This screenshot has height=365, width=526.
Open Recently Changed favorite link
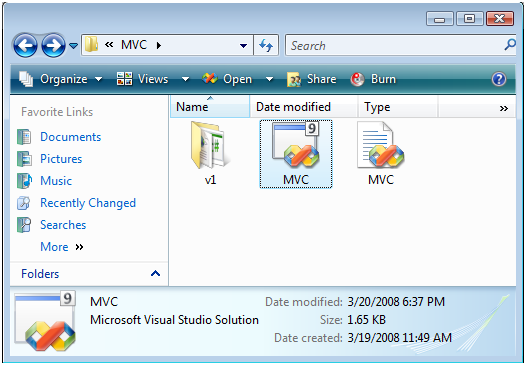88,203
